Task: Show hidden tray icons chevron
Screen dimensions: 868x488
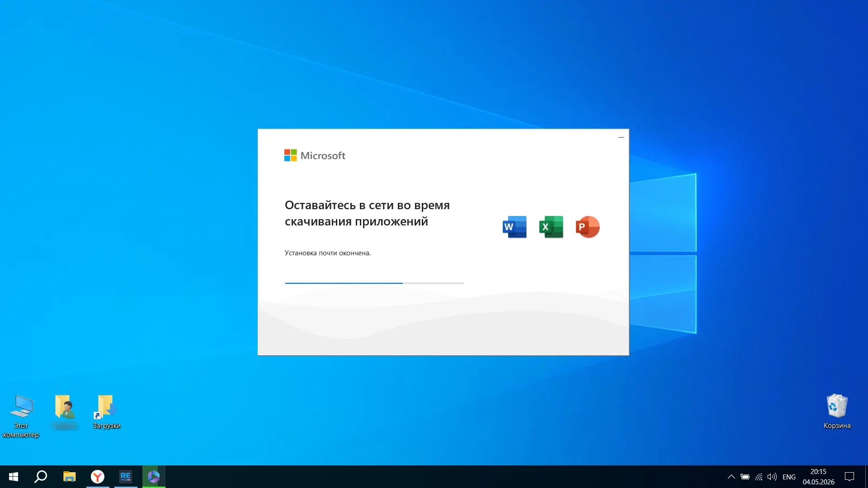Action: point(731,477)
